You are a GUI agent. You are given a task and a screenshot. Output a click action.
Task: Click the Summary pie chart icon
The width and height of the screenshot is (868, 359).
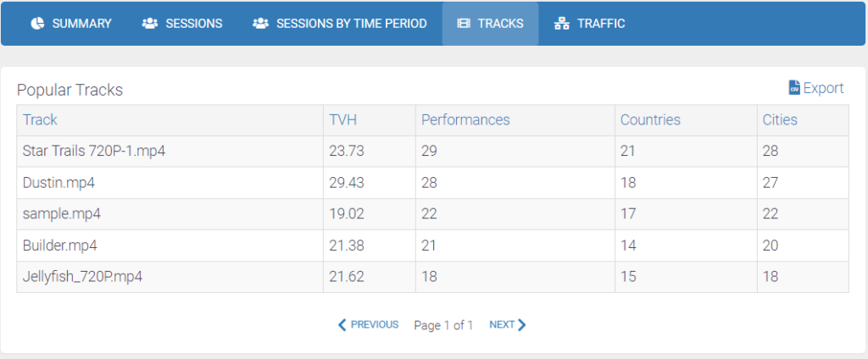tap(37, 24)
